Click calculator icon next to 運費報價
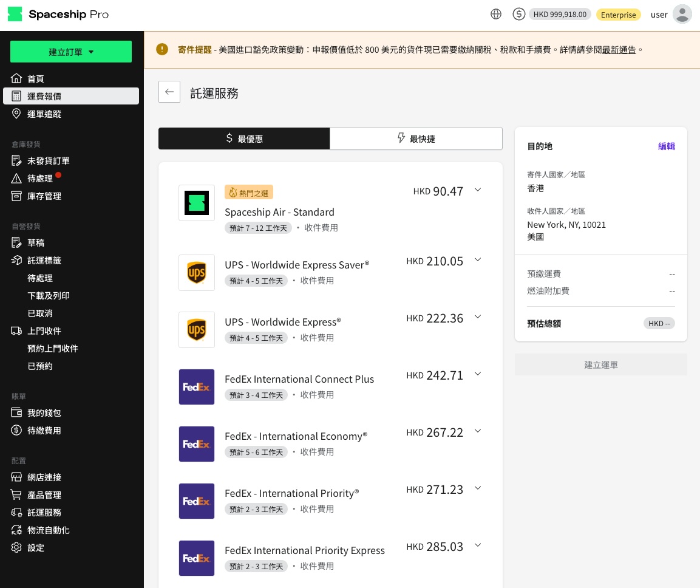This screenshot has width=700, height=588. [16, 96]
